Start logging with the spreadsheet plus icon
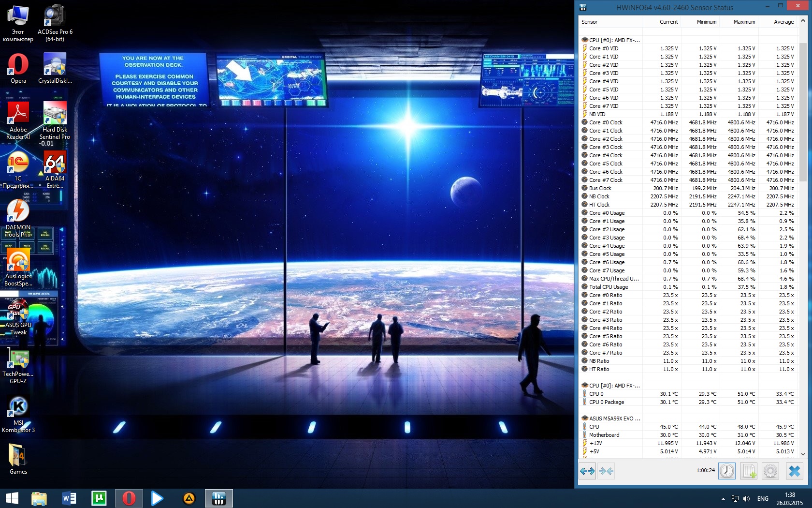 point(749,471)
